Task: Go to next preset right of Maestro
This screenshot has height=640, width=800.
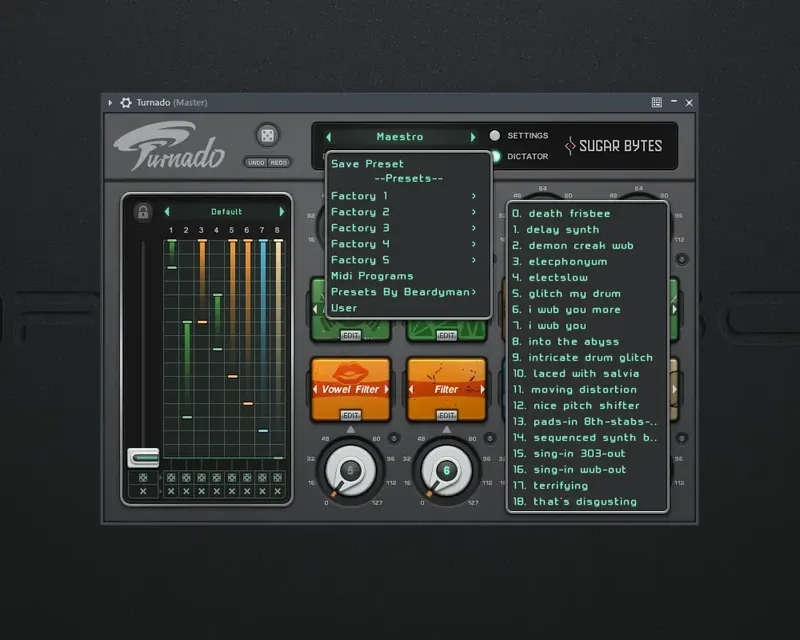Action: click(473, 137)
